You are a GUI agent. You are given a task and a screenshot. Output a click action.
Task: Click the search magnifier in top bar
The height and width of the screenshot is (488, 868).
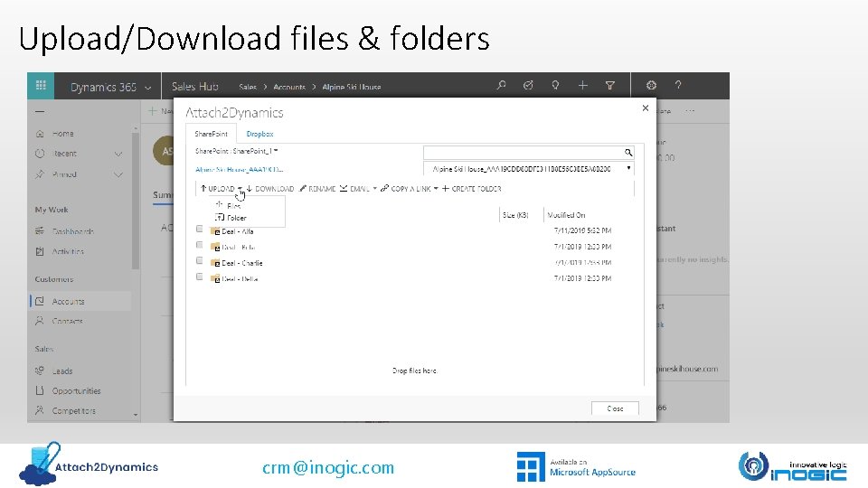[x=501, y=85]
